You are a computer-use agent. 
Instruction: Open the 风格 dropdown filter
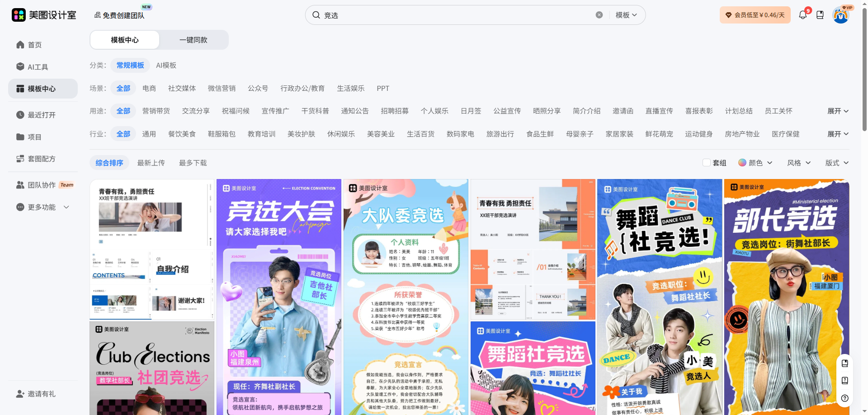pos(798,163)
